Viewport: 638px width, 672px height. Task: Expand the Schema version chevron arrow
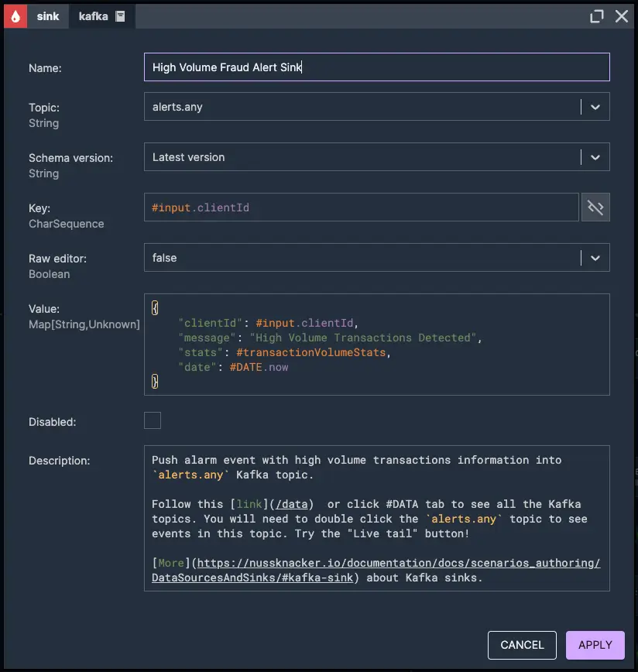(595, 157)
